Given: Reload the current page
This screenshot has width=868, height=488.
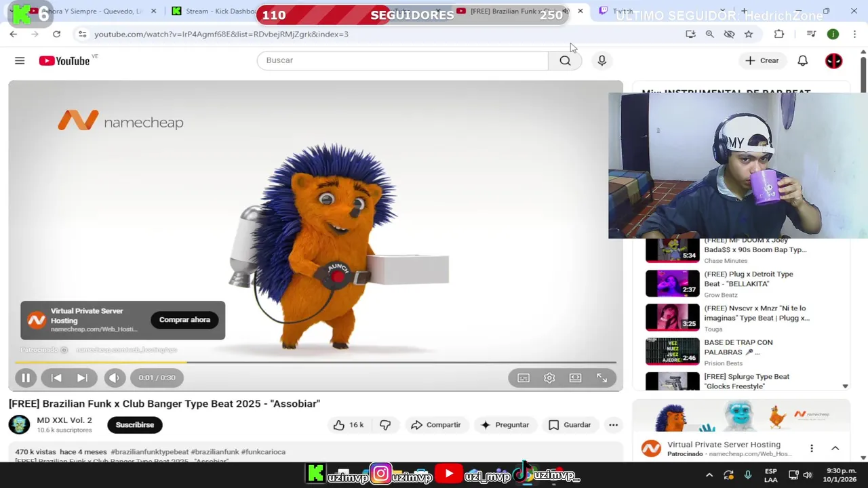Looking at the screenshot, I should pyautogui.click(x=56, y=34).
